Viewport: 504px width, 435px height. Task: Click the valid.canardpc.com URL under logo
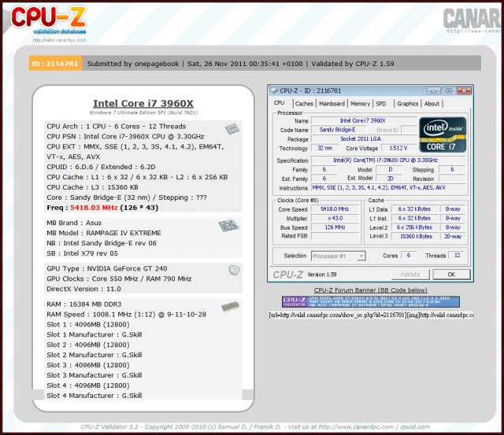pyautogui.click(x=60, y=40)
